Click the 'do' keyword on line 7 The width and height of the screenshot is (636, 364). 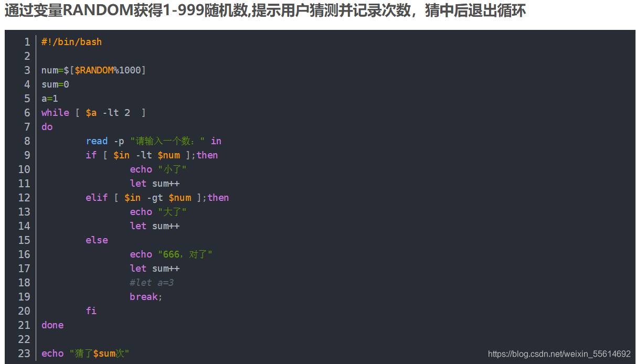pos(47,127)
